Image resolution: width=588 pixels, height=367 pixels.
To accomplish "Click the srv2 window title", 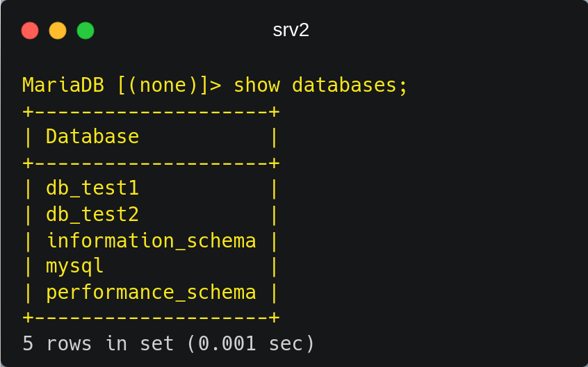I will (291, 31).
